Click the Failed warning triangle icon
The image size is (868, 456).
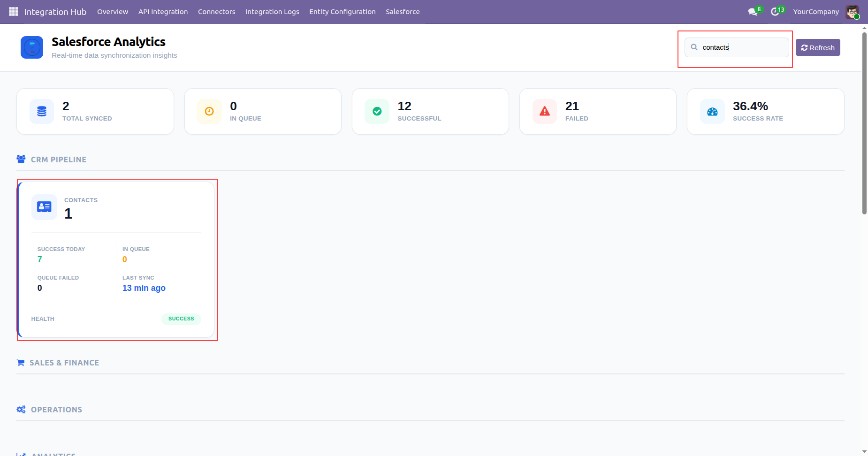[544, 111]
